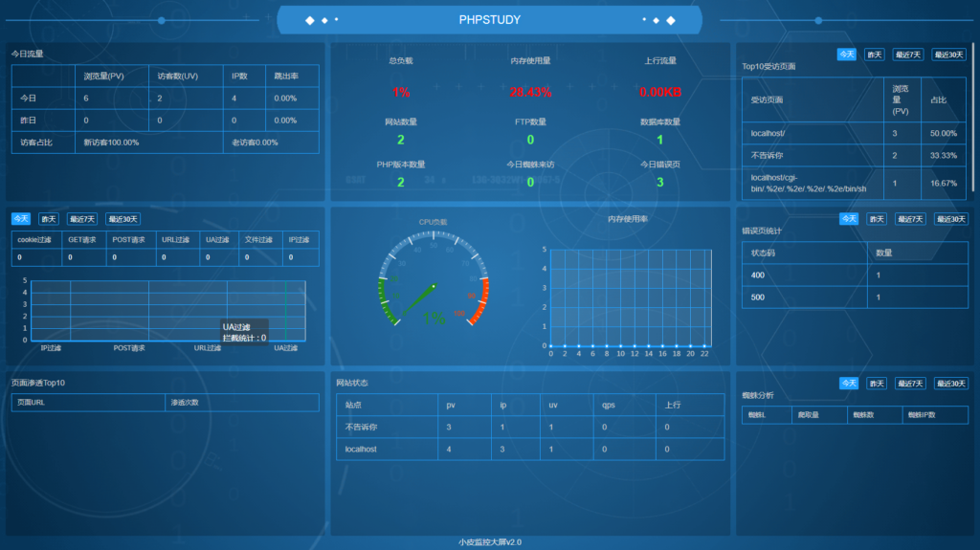Viewport: 980px width, 550px height.
Task: Select 今天 tab in 错误页统计 panel
Action: pos(849,219)
